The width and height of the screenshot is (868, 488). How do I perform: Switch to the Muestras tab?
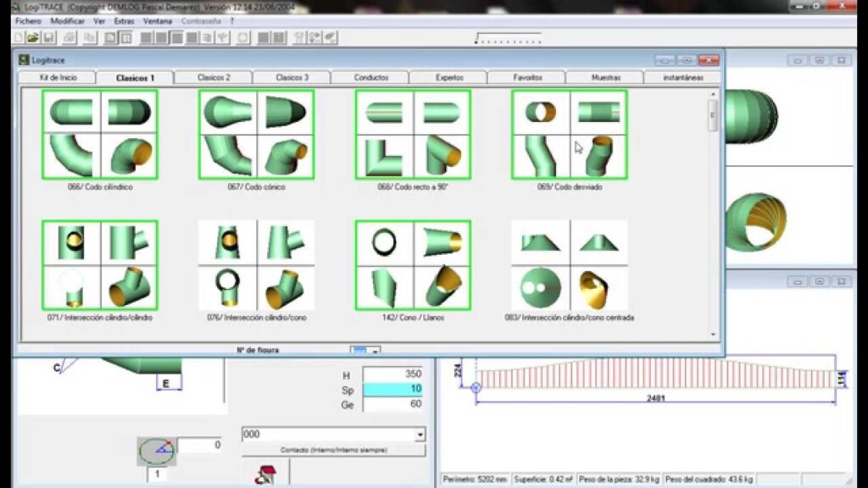(x=606, y=77)
